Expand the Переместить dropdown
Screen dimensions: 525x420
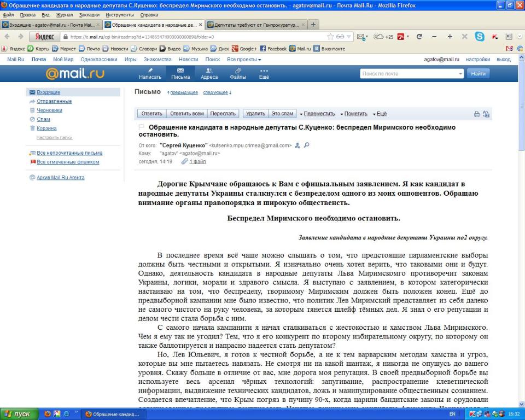[x=317, y=114]
